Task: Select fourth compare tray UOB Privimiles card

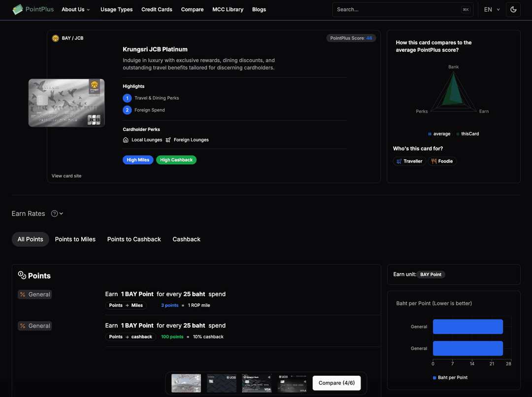Action: [x=292, y=383]
